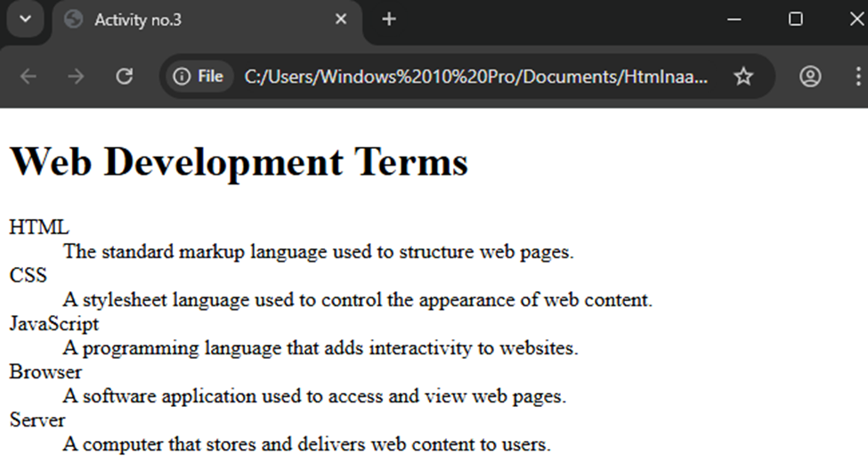868x464 pixels.
Task: Bookmark this page with the star icon
Action: (743, 77)
